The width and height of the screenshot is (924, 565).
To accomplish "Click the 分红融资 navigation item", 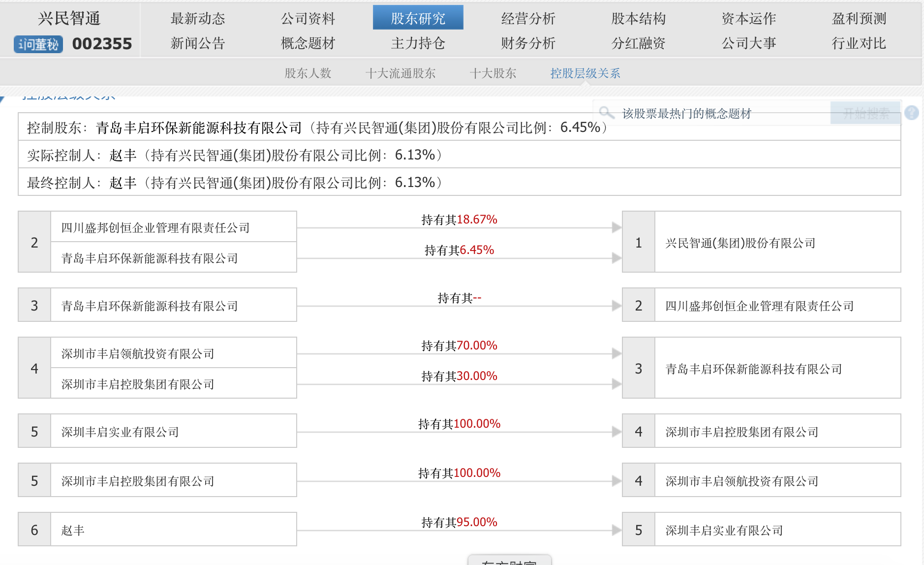I will [638, 43].
